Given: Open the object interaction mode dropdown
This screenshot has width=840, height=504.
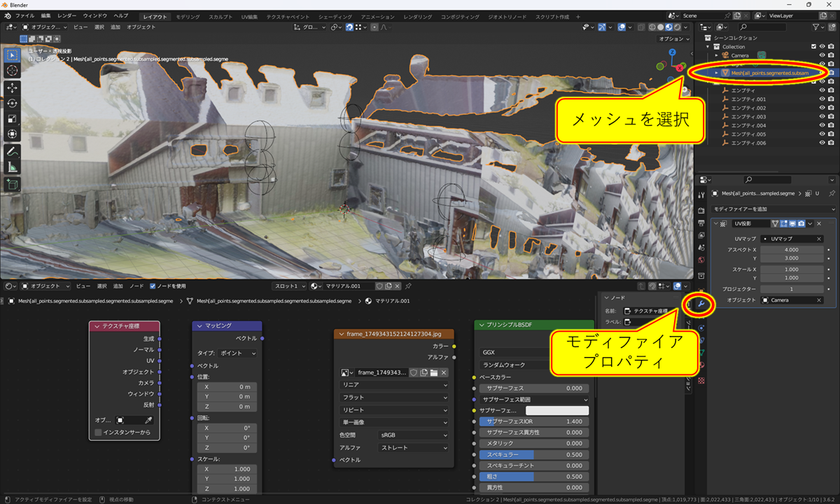Looking at the screenshot, I should pos(45,27).
